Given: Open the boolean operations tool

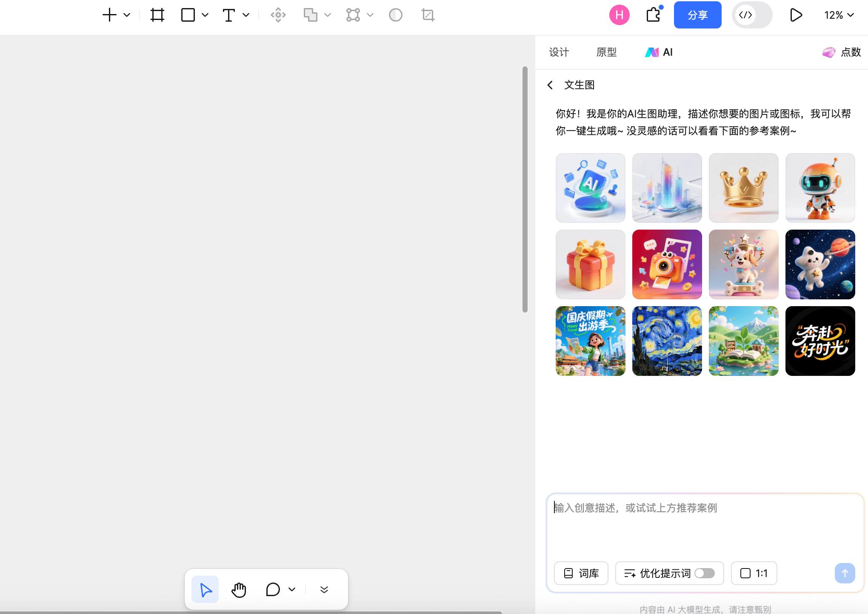Looking at the screenshot, I should 311,15.
